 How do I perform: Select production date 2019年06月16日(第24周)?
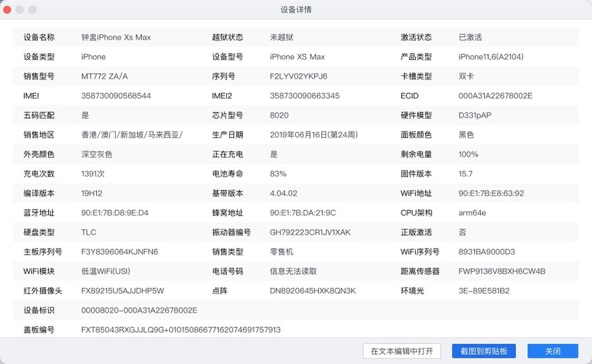313,134
